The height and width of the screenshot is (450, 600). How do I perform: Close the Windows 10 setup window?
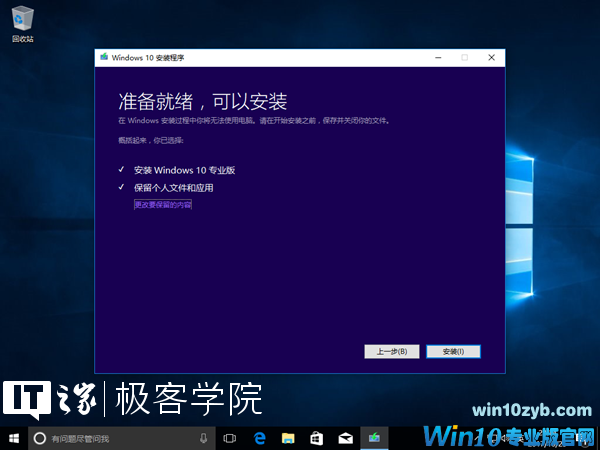click(491, 58)
